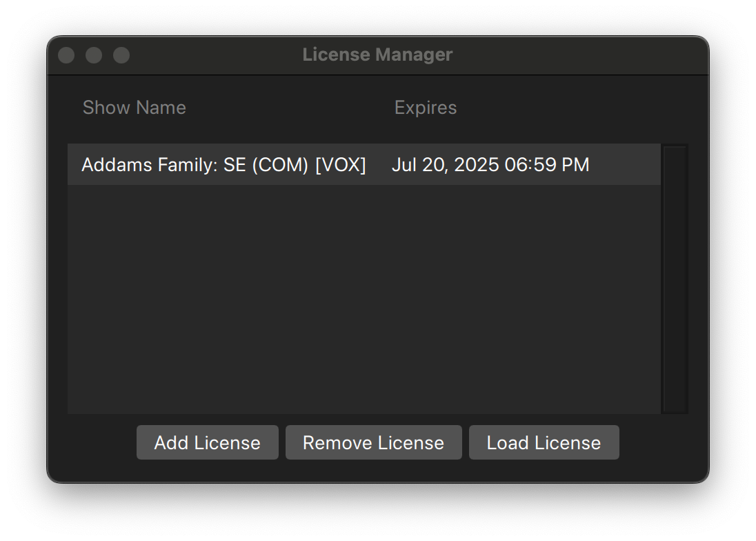This screenshot has height=541, width=756.
Task: Click the Jul 20, 2025 06:59 PM expiry value
Action: click(x=490, y=164)
